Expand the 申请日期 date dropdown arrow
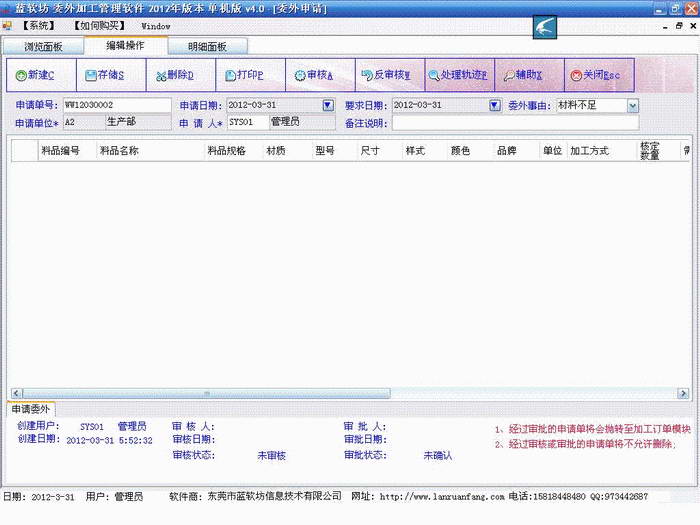700x525 pixels. 328,105
